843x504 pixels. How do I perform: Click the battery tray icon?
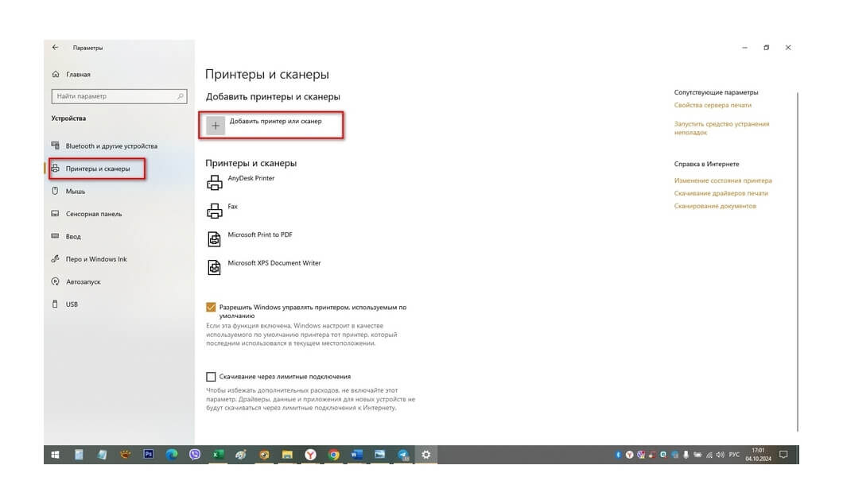coord(697,455)
